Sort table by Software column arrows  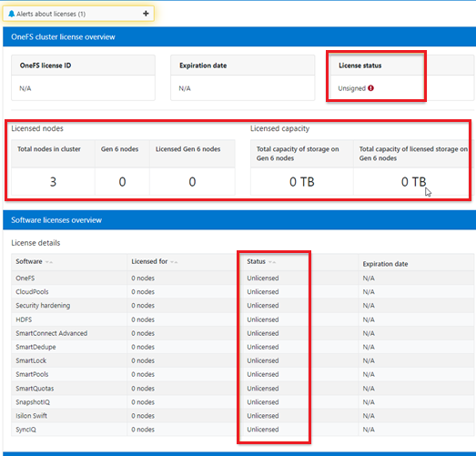[x=49, y=262]
